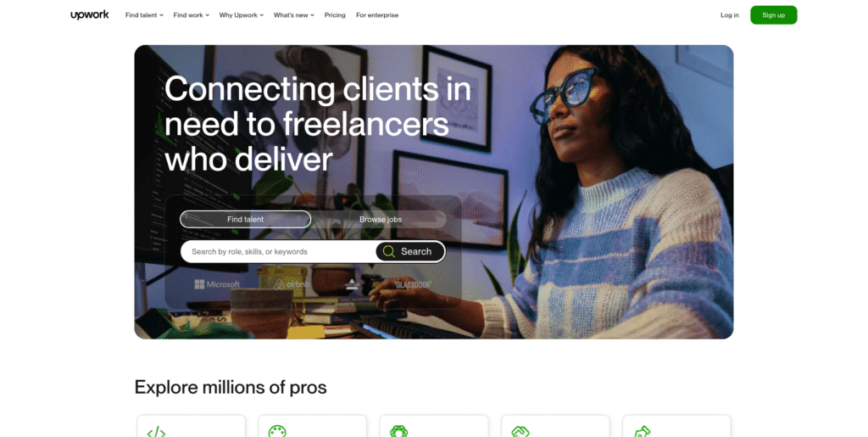Click the Glassdoor logo
This screenshot has height=437, width=868.
click(413, 284)
